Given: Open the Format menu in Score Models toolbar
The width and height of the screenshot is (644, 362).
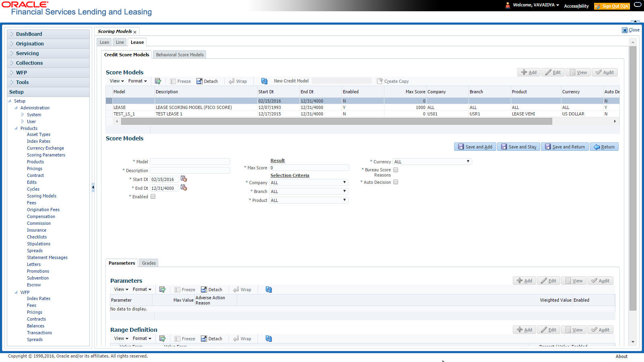Looking at the screenshot, I should [138, 81].
